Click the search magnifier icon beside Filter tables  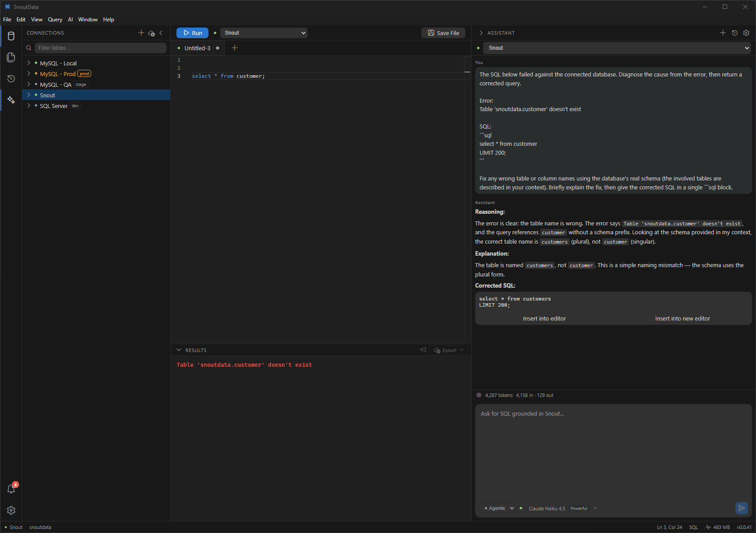tap(29, 48)
